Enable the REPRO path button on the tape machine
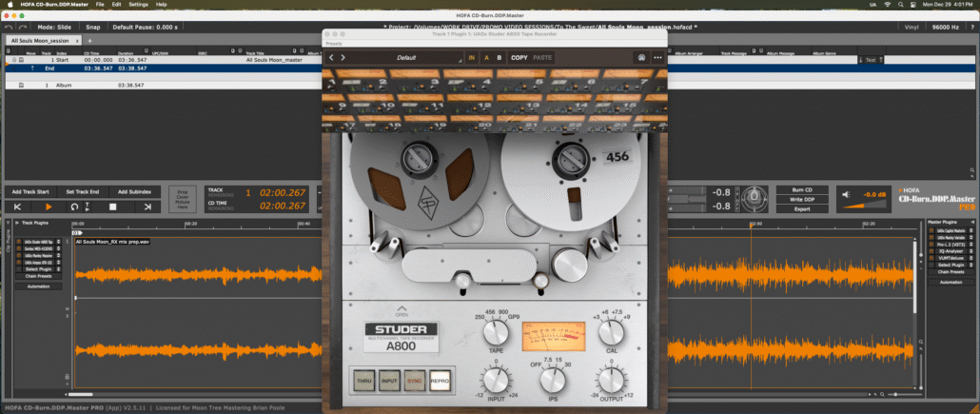This screenshot has height=414, width=980. (x=439, y=381)
